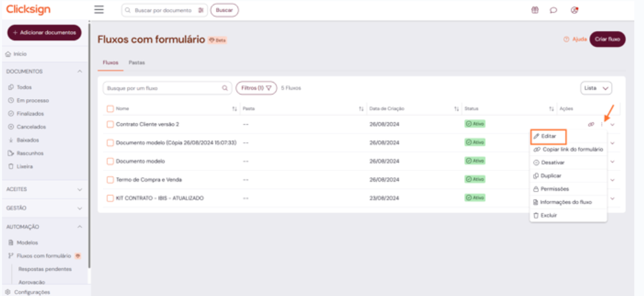Click the Configurações gear icon
Screen dimensions: 644x296
[8, 291]
